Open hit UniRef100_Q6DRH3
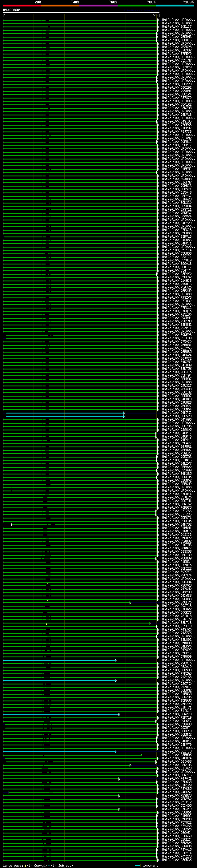The width and height of the screenshot is (197, 868). pyautogui.click(x=177, y=37)
